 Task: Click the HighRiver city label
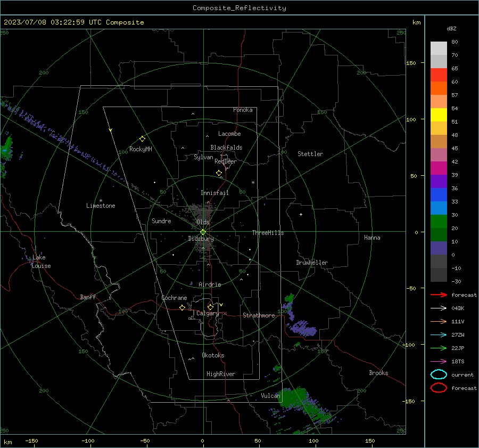click(221, 374)
